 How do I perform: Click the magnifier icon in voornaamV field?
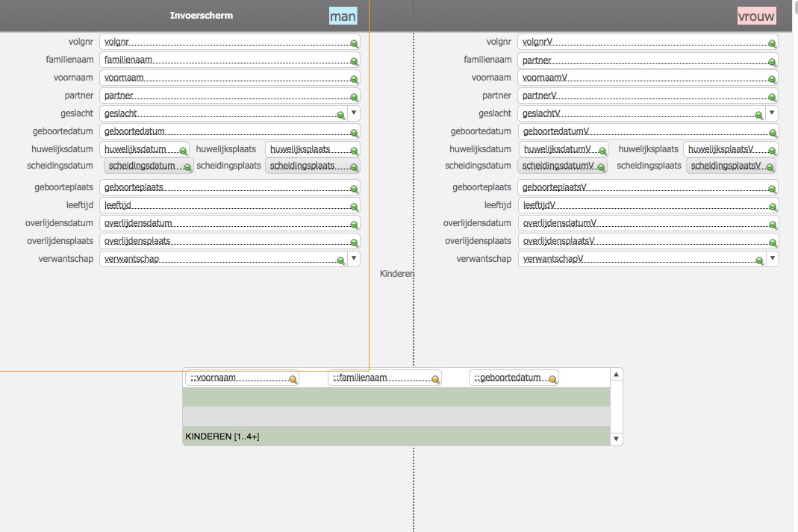772,79
